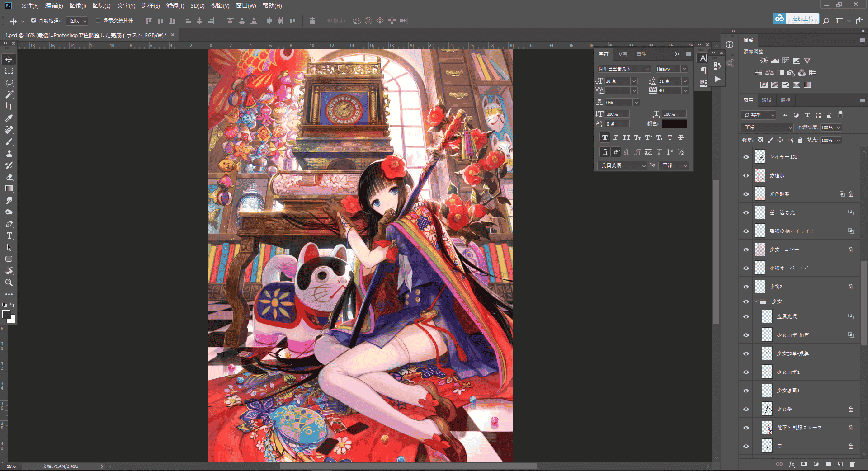The image size is (868, 471).
Task: Select the Rectangular Marquee tool
Action: tap(9, 71)
